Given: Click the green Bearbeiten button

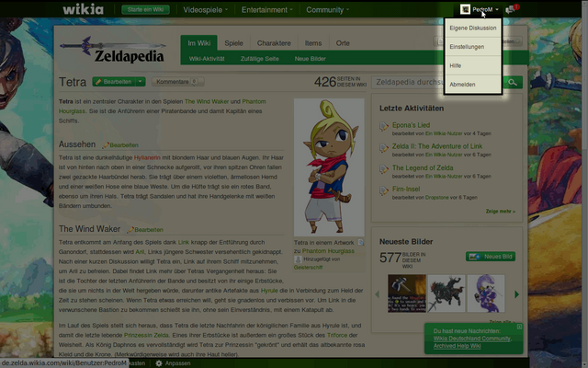Looking at the screenshot, I should click(x=114, y=82).
